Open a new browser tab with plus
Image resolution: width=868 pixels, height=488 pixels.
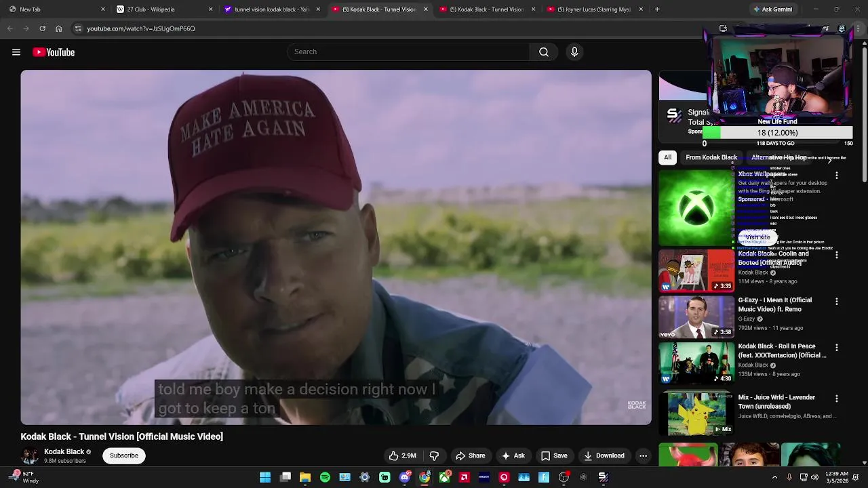pyautogui.click(x=657, y=9)
